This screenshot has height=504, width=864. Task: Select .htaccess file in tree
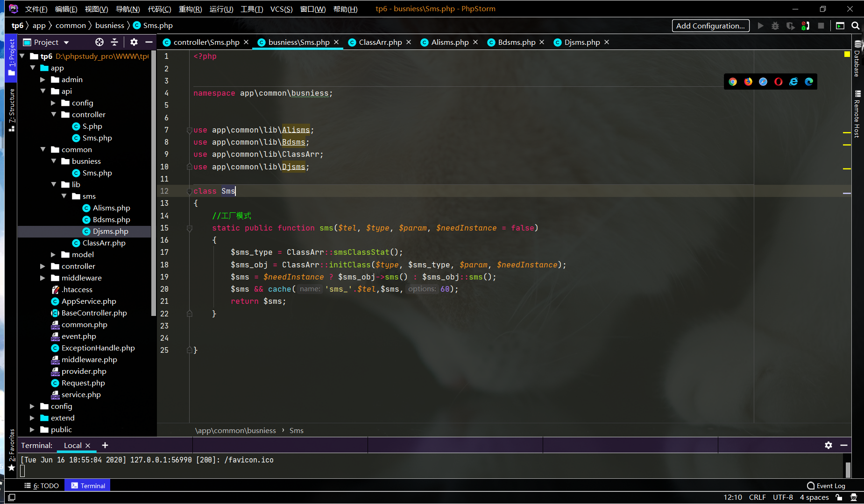coord(77,289)
